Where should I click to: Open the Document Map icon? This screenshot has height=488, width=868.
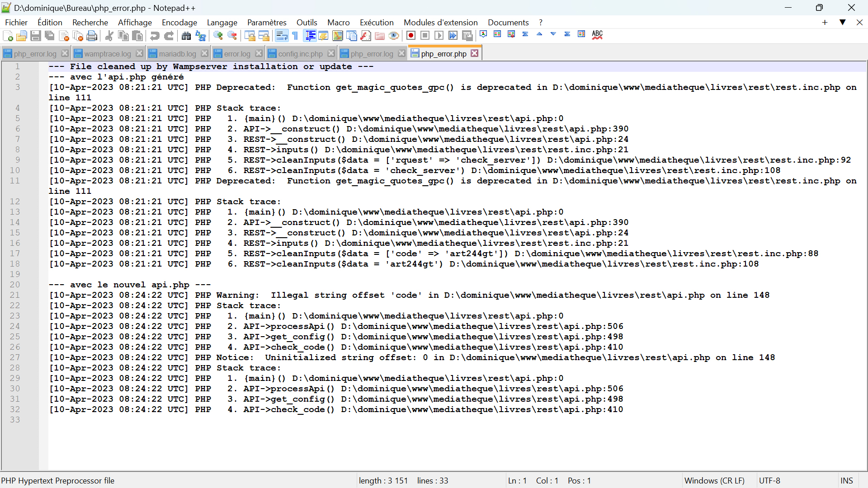click(x=338, y=36)
